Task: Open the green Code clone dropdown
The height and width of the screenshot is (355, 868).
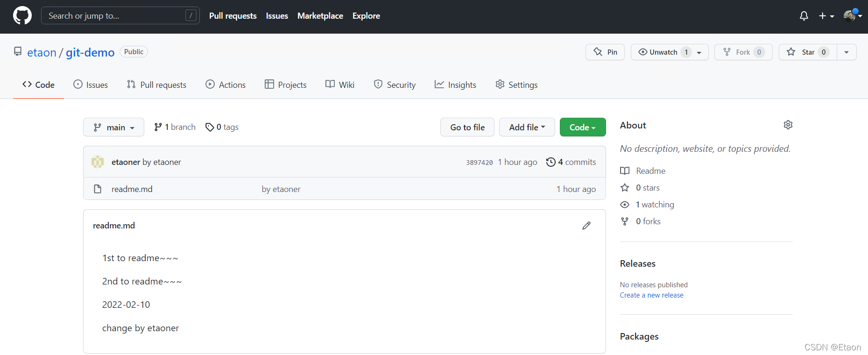Action: click(583, 127)
